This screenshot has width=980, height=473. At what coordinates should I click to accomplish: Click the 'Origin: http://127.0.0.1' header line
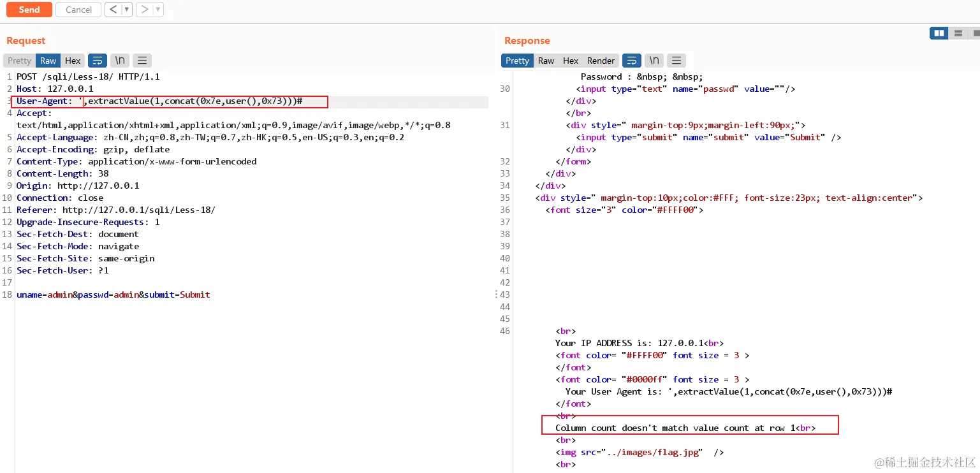[78, 186]
